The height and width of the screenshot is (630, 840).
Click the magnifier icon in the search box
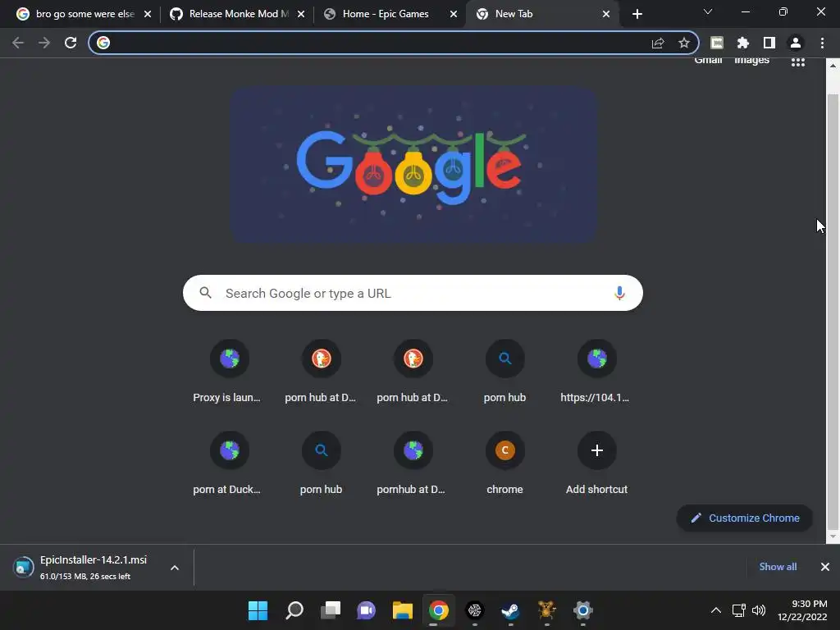click(205, 293)
